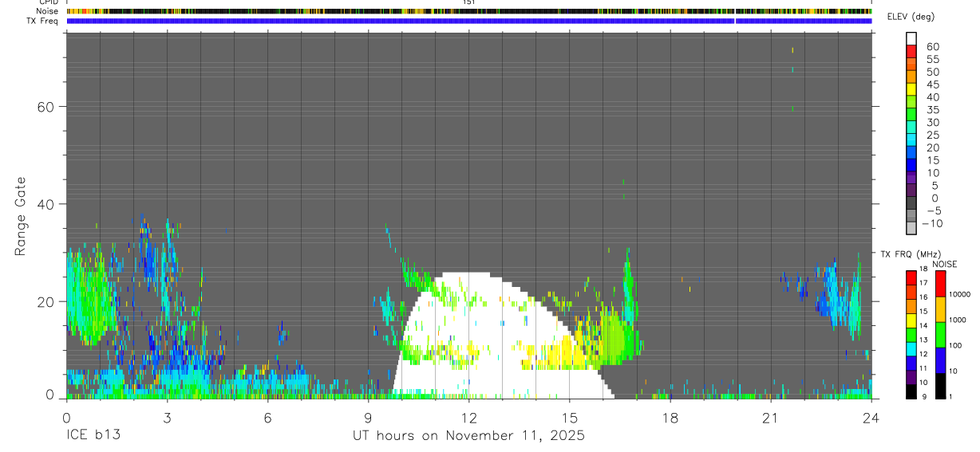
Task: Click Range Gate axis tick '20'
Action: pyautogui.click(x=45, y=301)
